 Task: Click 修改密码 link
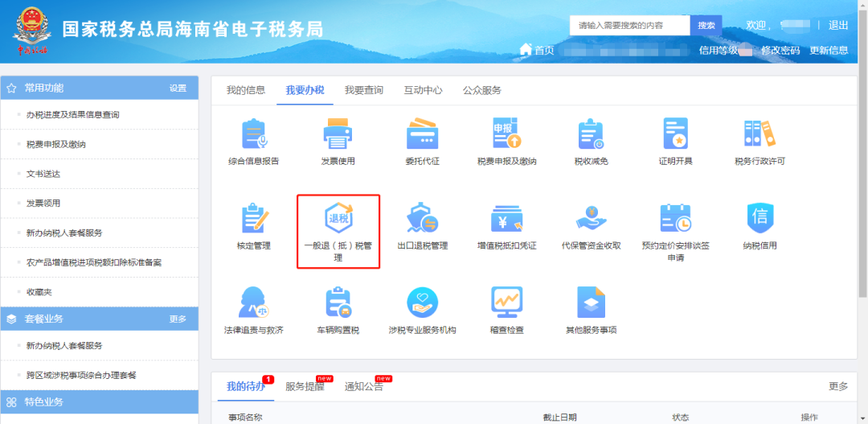click(x=780, y=51)
